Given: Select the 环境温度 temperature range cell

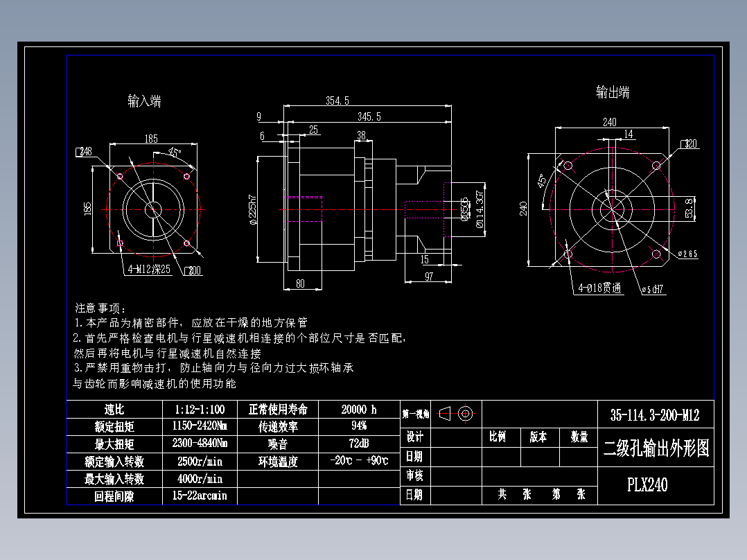Looking at the screenshot, I should tap(359, 460).
